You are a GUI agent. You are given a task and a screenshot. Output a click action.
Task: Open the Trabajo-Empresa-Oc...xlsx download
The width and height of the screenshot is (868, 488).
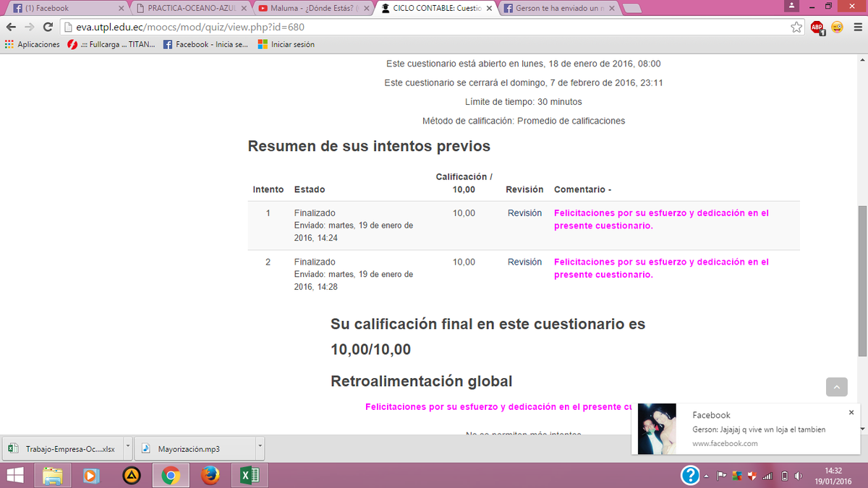pyautogui.click(x=64, y=448)
